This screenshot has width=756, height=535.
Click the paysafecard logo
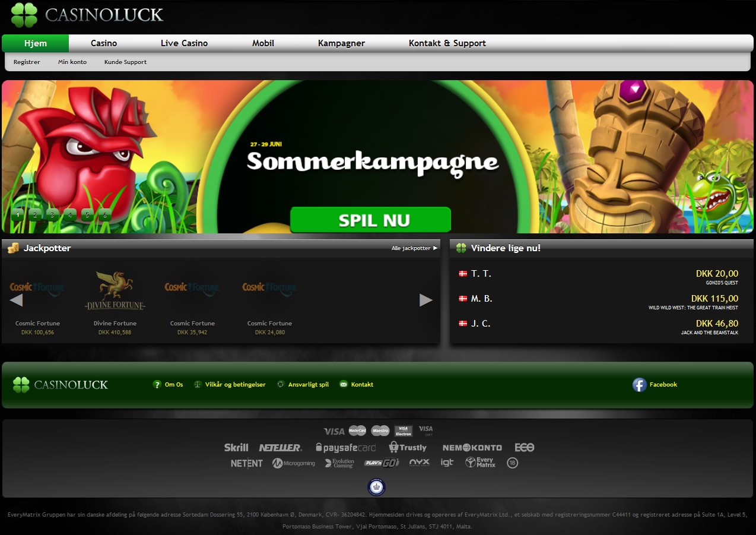click(345, 448)
